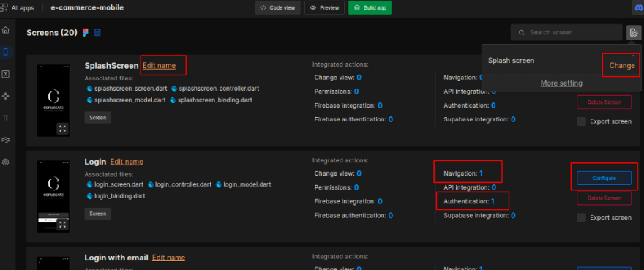Viewport: 644px width, 270px height.
Task: Open the components icon in left sidebar
Action: point(6,96)
